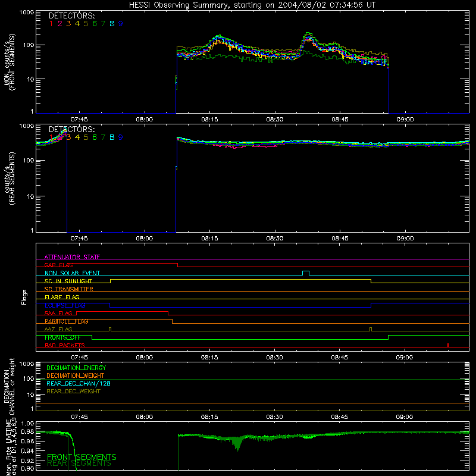Click the BAD_PACKETS flag label

click(x=65, y=345)
